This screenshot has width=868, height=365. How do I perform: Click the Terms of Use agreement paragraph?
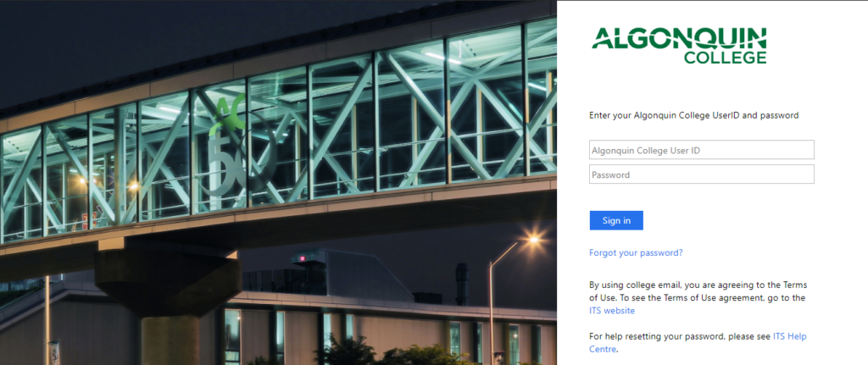coord(698,298)
